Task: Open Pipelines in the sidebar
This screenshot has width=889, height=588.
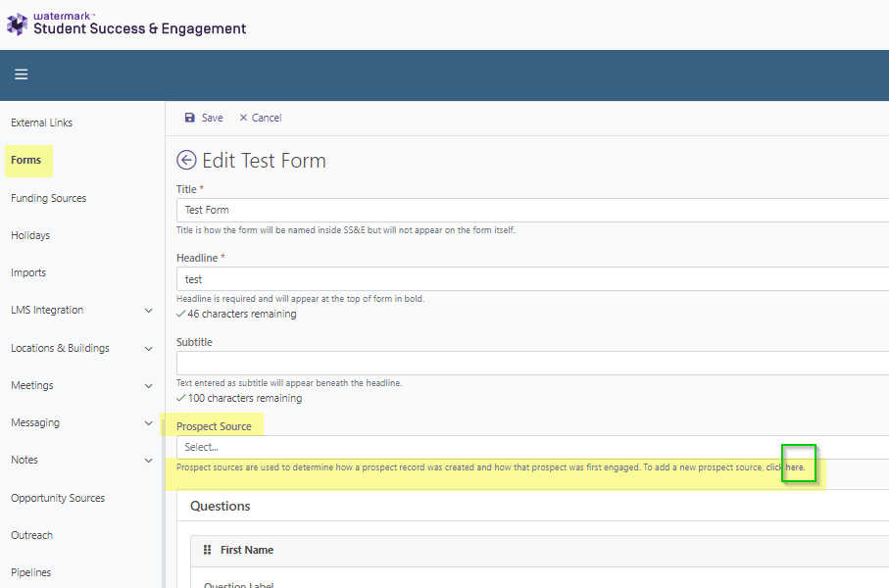Action: point(31,572)
